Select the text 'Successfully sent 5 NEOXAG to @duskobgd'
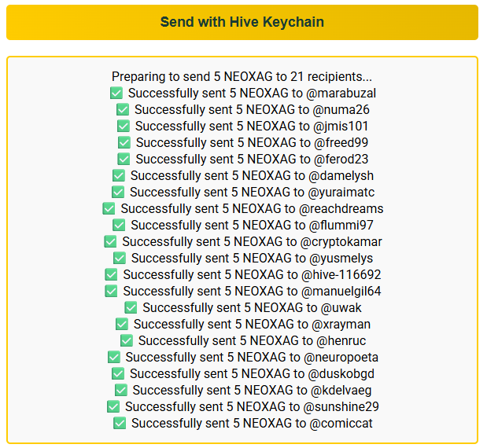 point(252,373)
